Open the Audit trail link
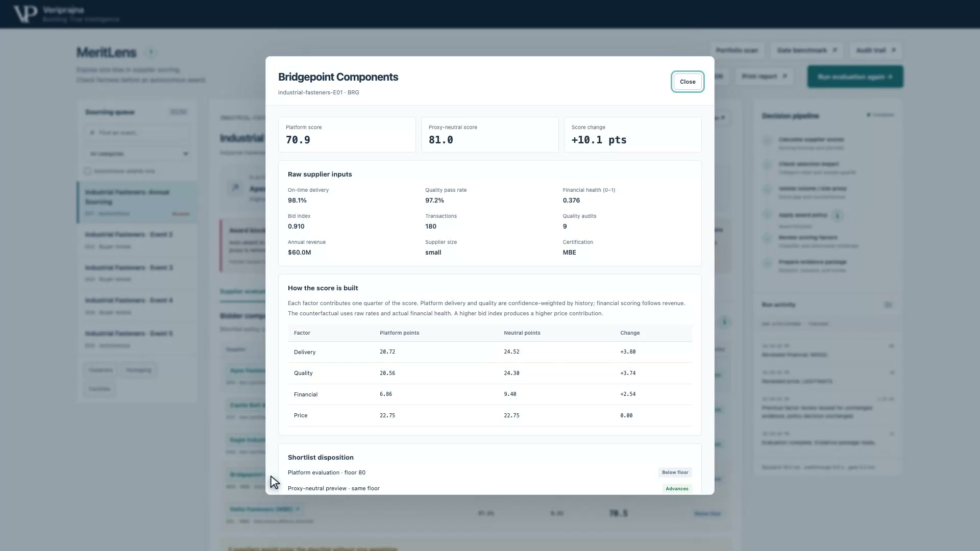 click(875, 50)
